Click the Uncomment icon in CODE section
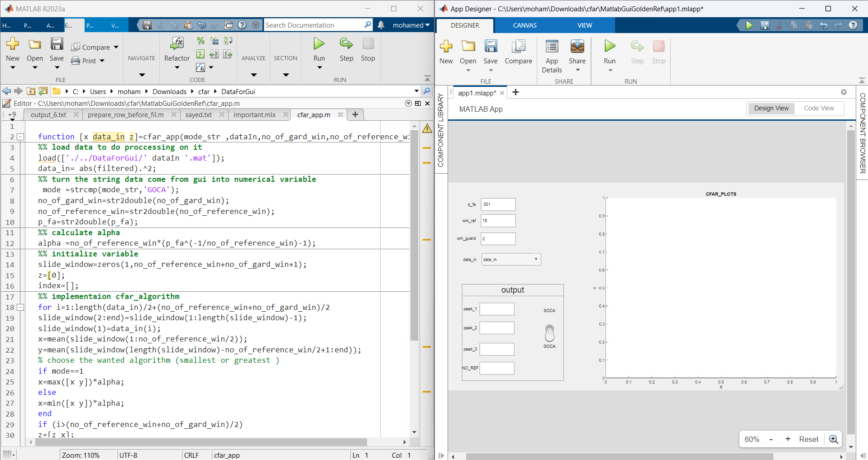This screenshot has height=460, width=868. click(x=214, y=41)
